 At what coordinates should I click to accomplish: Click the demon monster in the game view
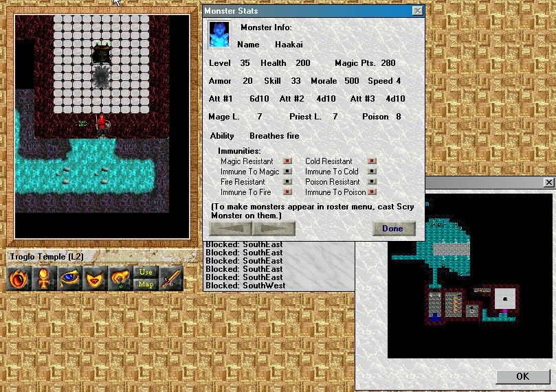click(x=102, y=54)
